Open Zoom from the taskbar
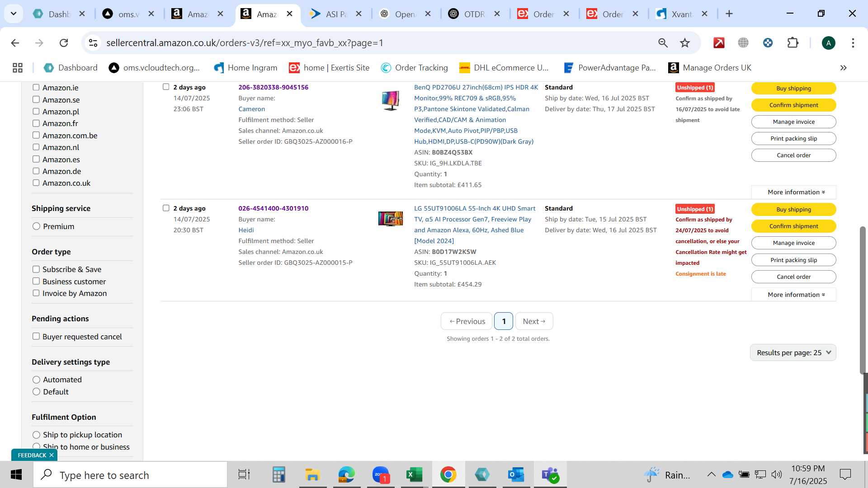868x488 pixels. 381,475
